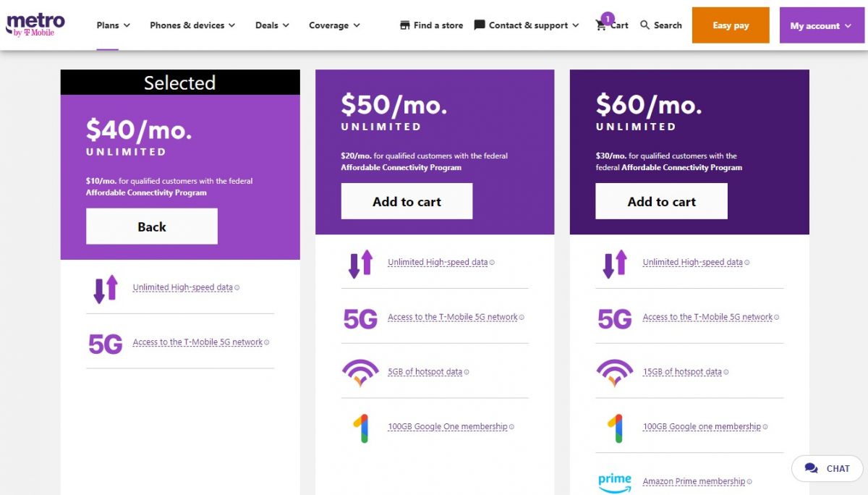This screenshot has width=868, height=495.
Task: Click the Easy pay button
Action: click(x=730, y=25)
